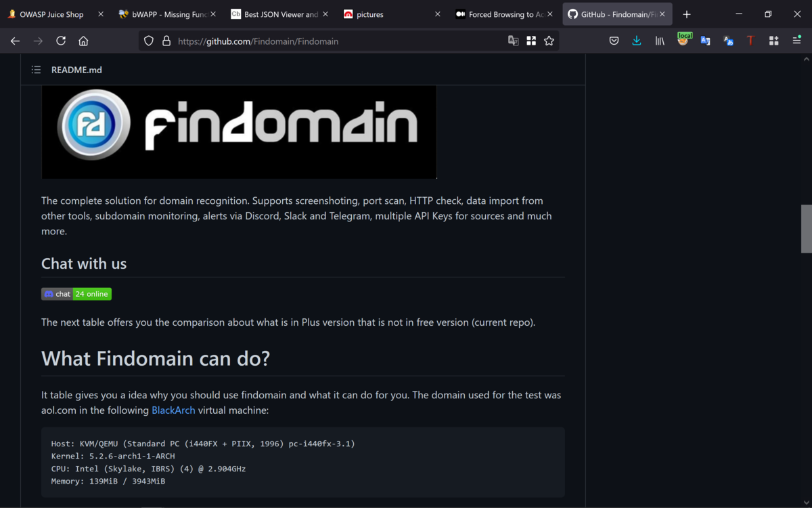Close the pictures tab

coord(438,14)
